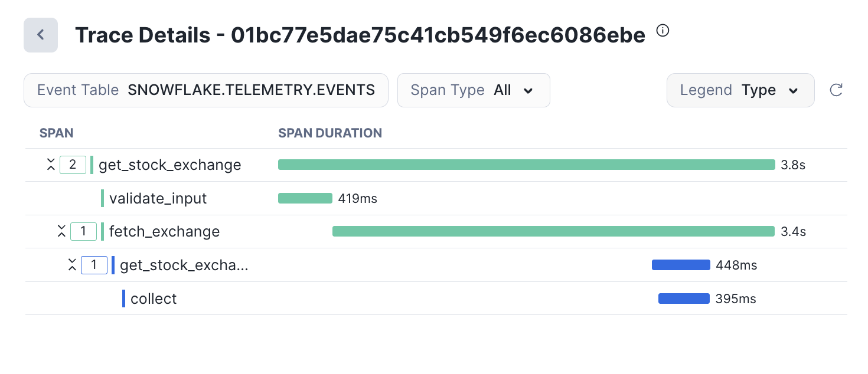Click the back arrow button

[x=41, y=35]
